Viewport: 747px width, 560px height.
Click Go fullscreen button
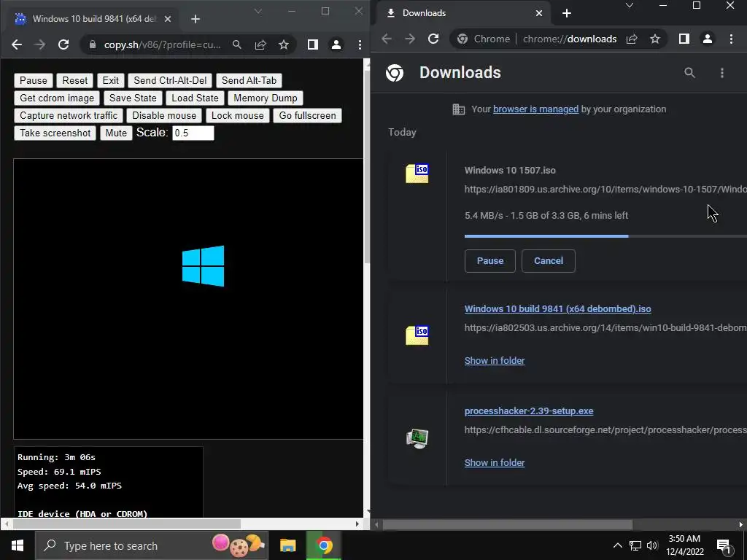tap(307, 116)
